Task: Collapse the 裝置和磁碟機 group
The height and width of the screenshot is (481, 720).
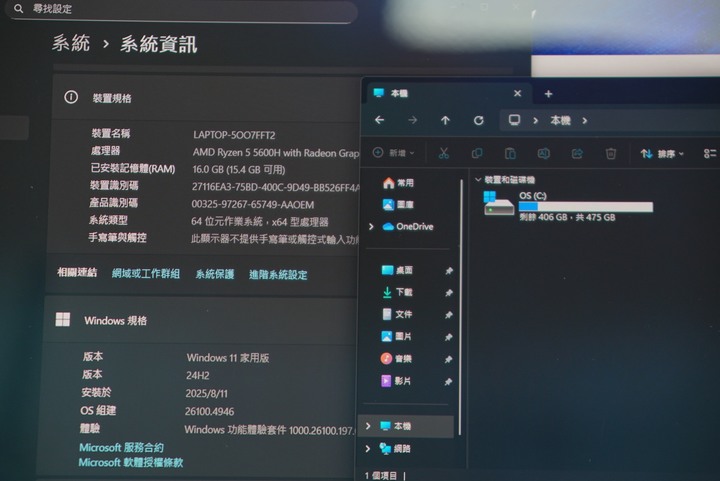Action: (478, 179)
